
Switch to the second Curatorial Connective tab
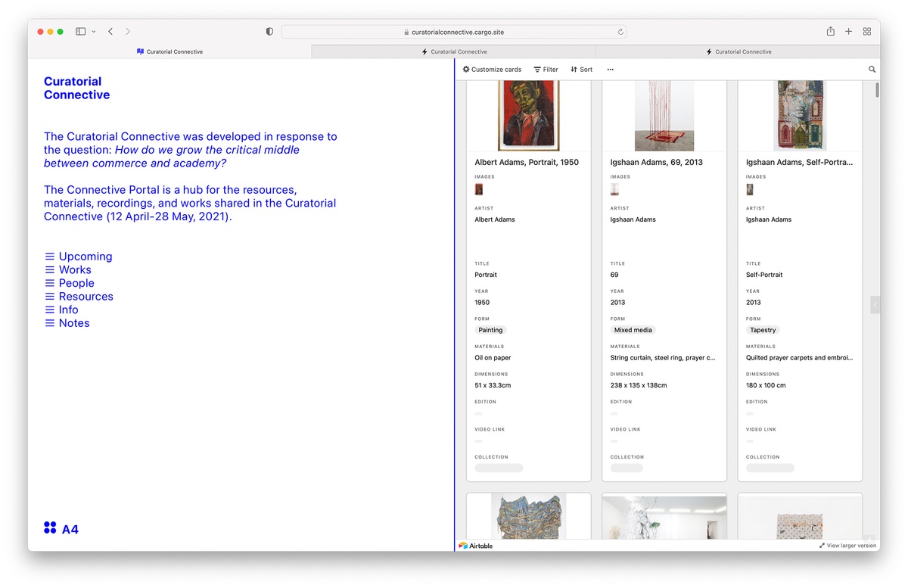point(454,52)
